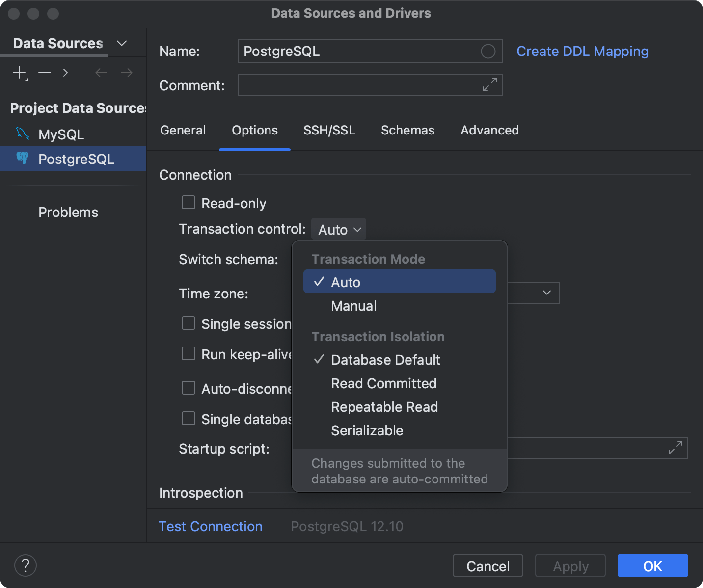This screenshot has width=703, height=588.
Task: Select the PostgreSQL elephant icon
Action: (23, 158)
